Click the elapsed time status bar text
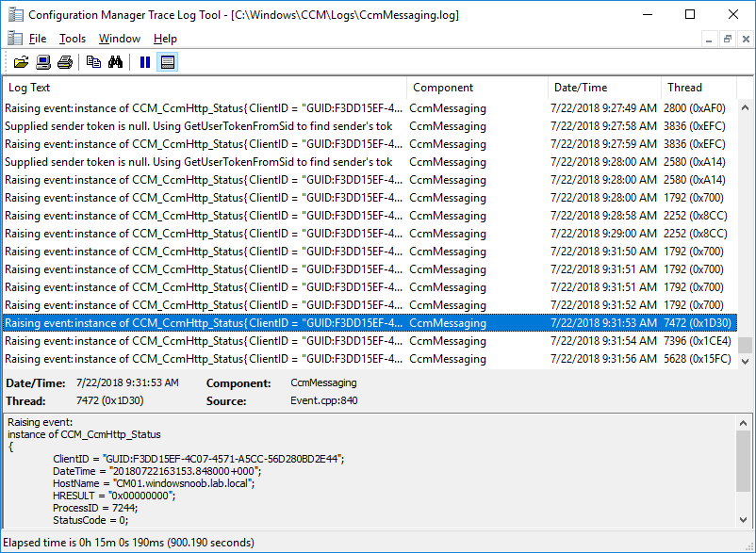The width and height of the screenshot is (756, 553). click(x=129, y=543)
